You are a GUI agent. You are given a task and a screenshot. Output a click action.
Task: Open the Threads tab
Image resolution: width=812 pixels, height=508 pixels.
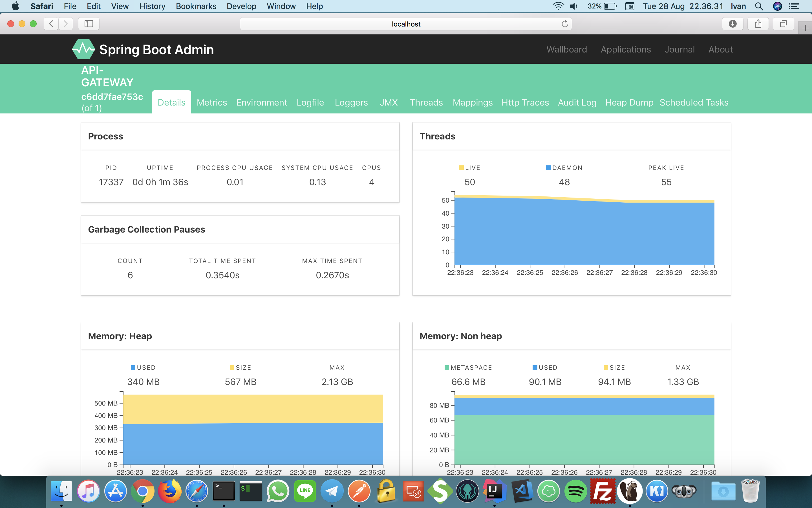[426, 102]
